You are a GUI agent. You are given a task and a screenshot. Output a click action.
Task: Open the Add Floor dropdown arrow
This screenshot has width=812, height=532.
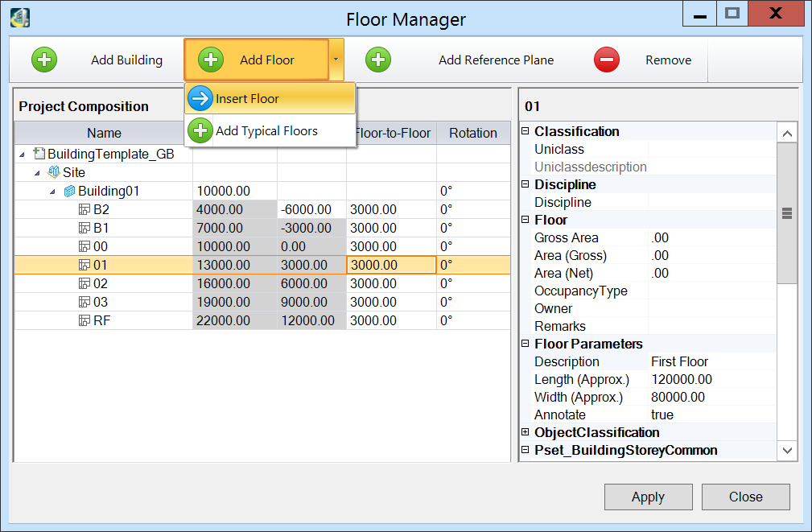336,60
